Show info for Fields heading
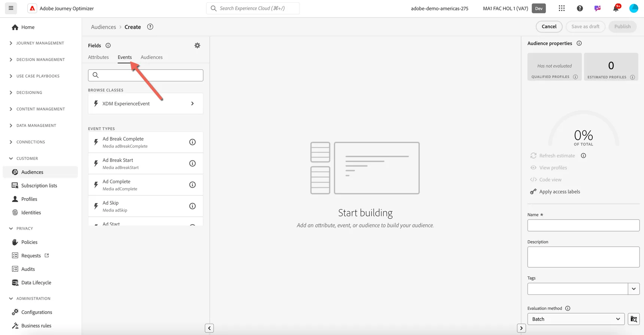This screenshot has width=644, height=335. 108,45
